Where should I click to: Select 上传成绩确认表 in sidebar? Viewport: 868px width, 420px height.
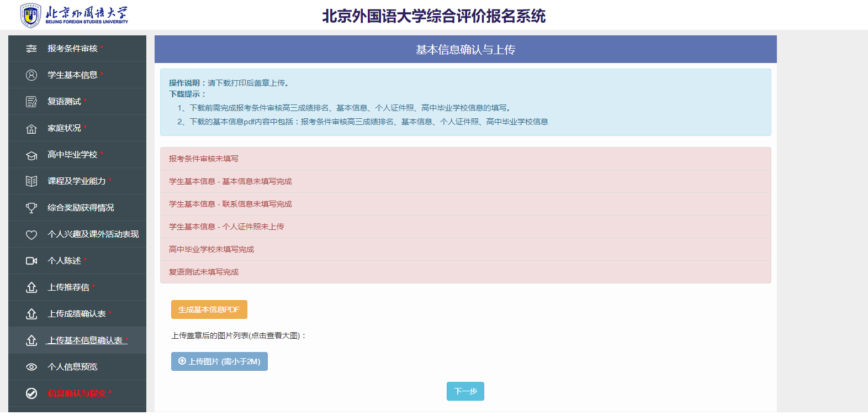tap(77, 314)
